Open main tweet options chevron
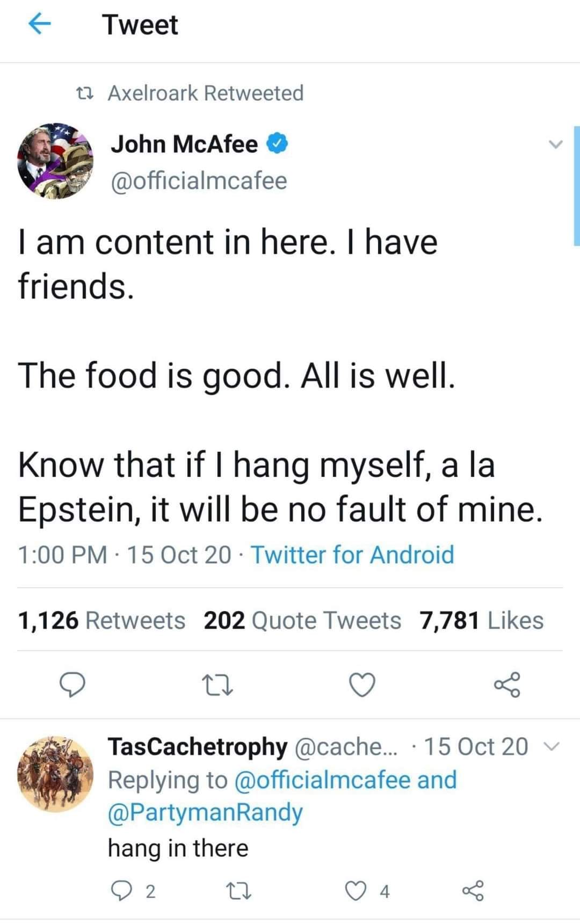 [555, 144]
